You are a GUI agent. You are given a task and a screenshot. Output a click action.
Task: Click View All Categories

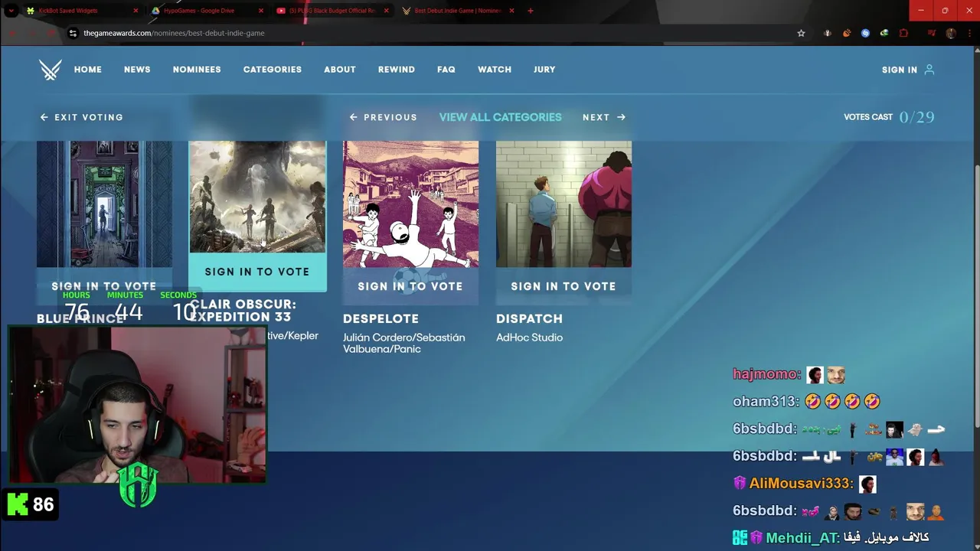pyautogui.click(x=501, y=117)
